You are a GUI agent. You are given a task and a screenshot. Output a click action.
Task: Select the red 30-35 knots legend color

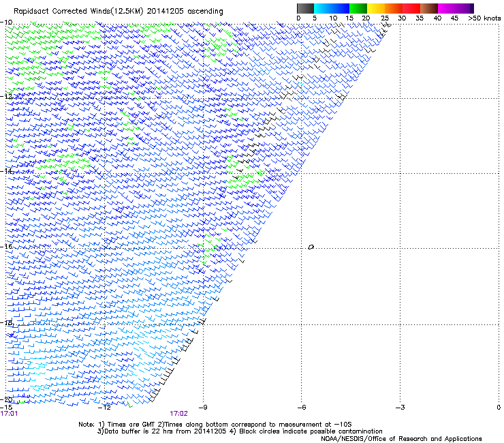(x=411, y=8)
